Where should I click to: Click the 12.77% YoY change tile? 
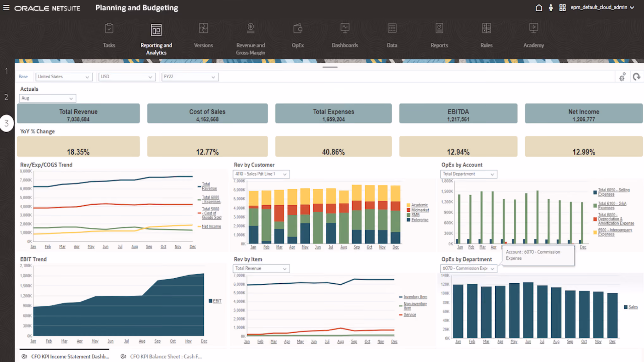point(207,147)
